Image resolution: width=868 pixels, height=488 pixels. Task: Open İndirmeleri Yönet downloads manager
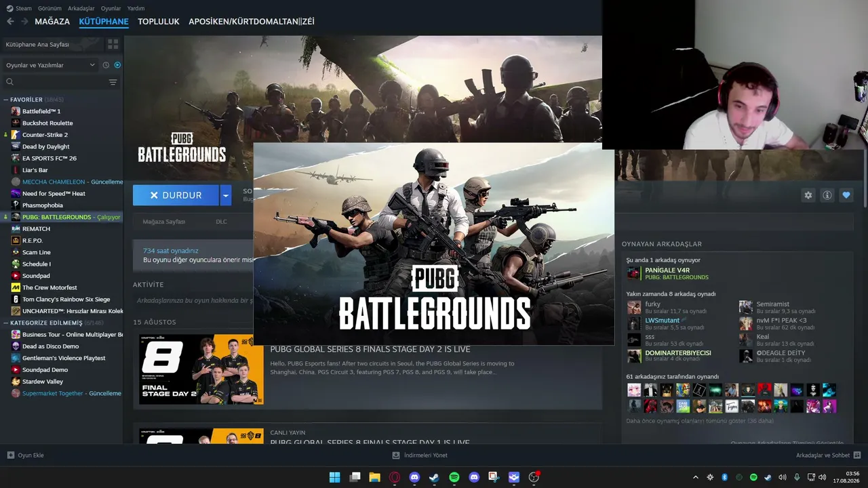[420, 455]
